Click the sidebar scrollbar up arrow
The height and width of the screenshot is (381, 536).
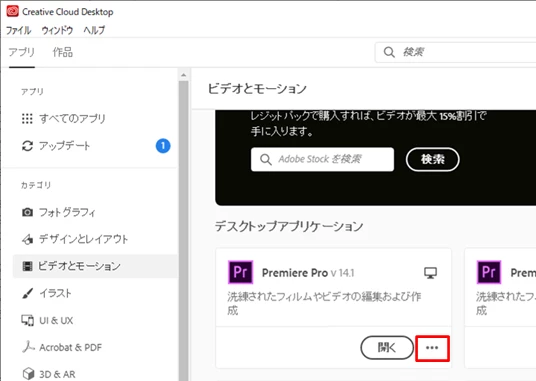[x=184, y=75]
